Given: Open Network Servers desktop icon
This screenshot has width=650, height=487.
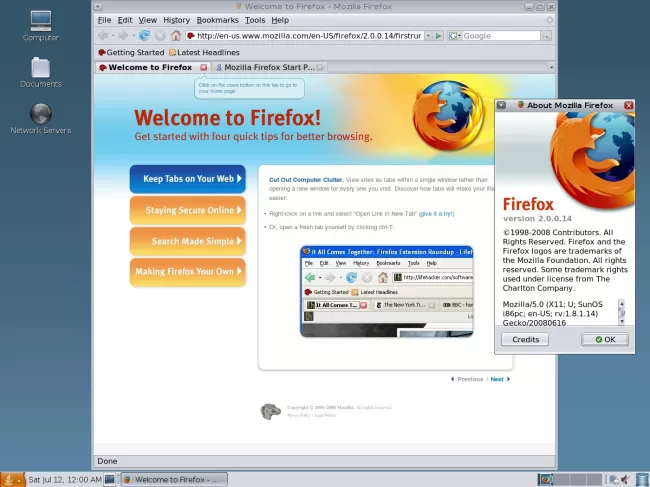Looking at the screenshot, I should tap(41, 119).
